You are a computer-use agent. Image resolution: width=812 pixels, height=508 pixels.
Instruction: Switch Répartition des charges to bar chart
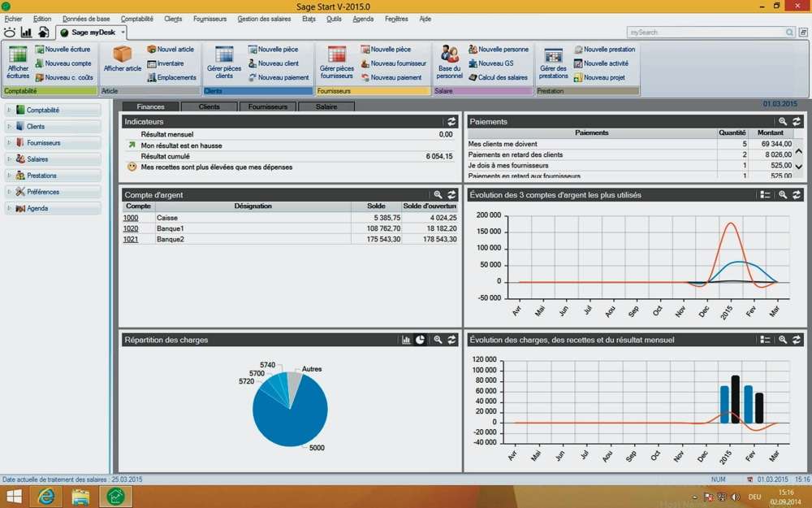[x=406, y=340]
